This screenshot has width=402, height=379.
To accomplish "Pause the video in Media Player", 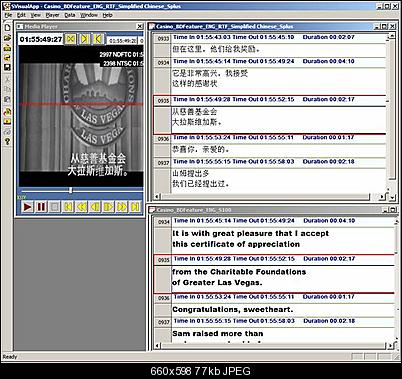I will [x=41, y=207].
